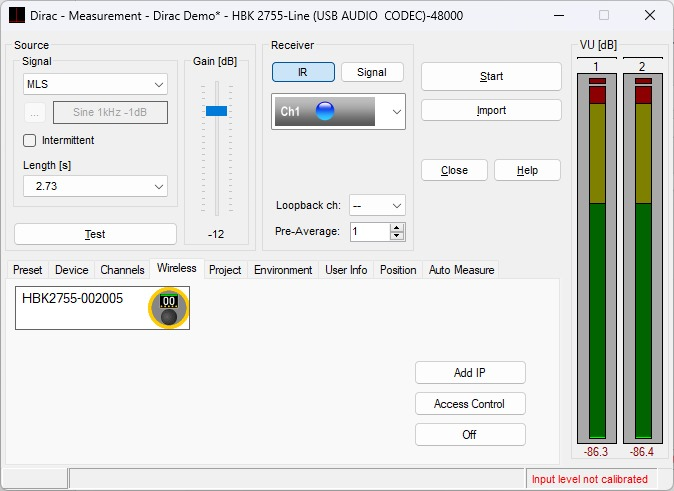Click the Add IP button

click(x=470, y=373)
